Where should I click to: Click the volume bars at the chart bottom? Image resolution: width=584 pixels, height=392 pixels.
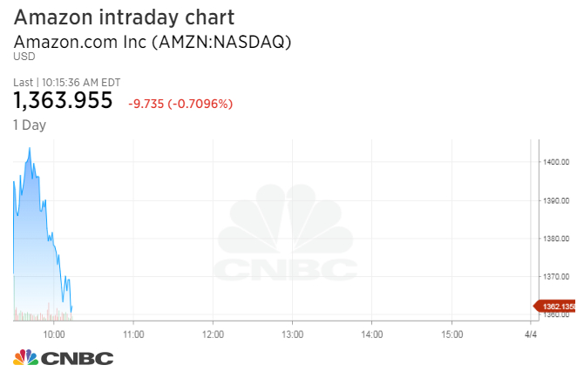39,313
